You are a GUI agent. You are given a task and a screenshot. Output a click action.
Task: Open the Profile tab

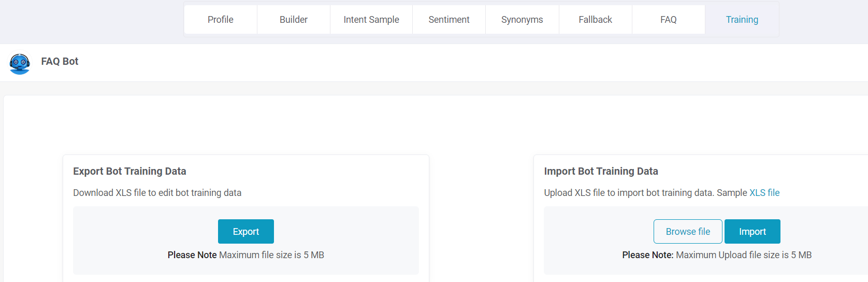[221, 20]
